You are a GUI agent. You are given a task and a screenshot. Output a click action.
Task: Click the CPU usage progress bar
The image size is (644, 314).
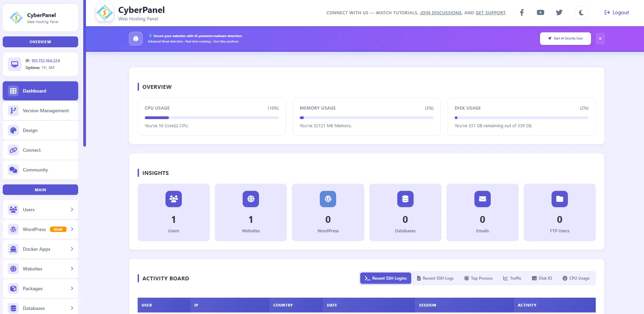click(212, 118)
